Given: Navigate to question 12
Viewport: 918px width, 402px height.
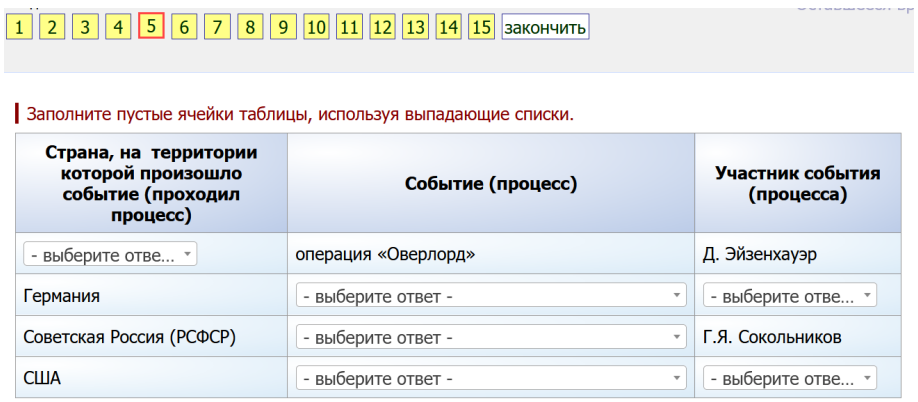Looking at the screenshot, I should pos(382,27).
